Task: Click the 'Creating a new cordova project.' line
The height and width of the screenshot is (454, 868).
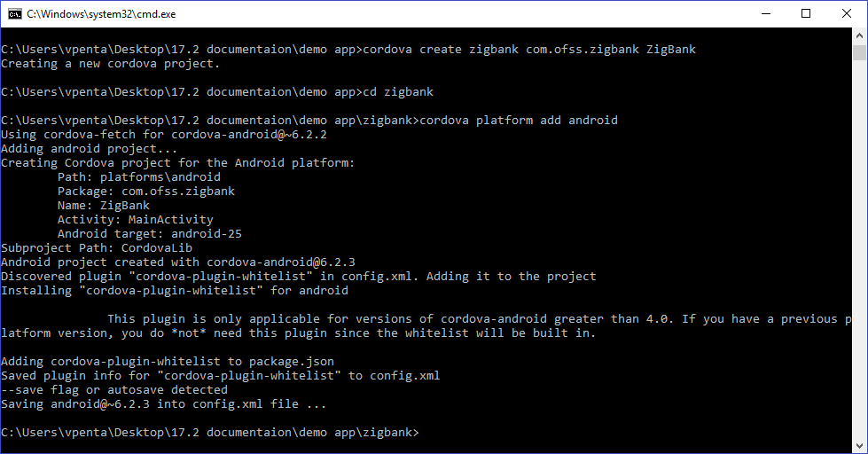Action: pos(110,64)
